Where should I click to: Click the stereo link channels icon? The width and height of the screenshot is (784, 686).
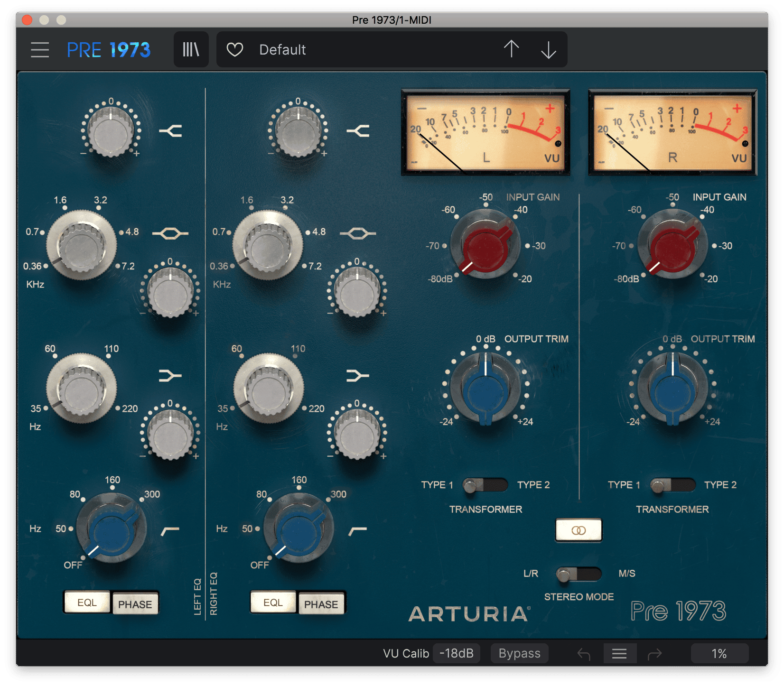[x=579, y=530]
